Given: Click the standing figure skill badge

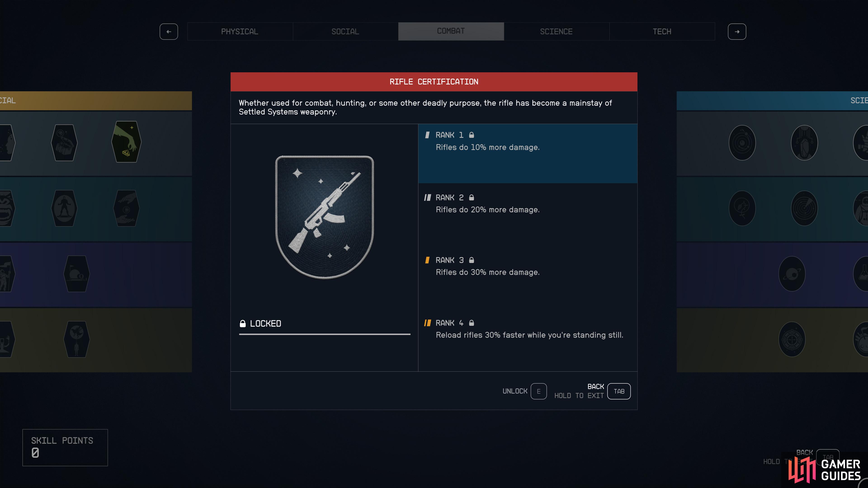Looking at the screenshot, I should coord(64,208).
